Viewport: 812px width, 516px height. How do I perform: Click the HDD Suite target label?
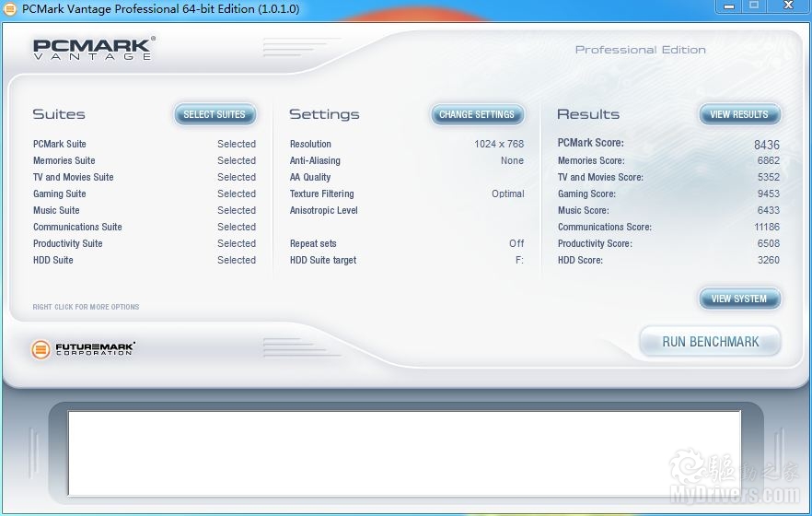pos(323,260)
